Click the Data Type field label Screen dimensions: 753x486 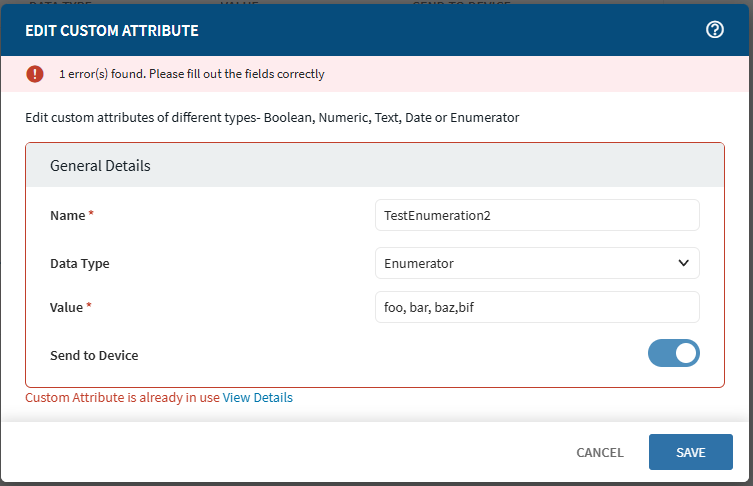(79, 264)
